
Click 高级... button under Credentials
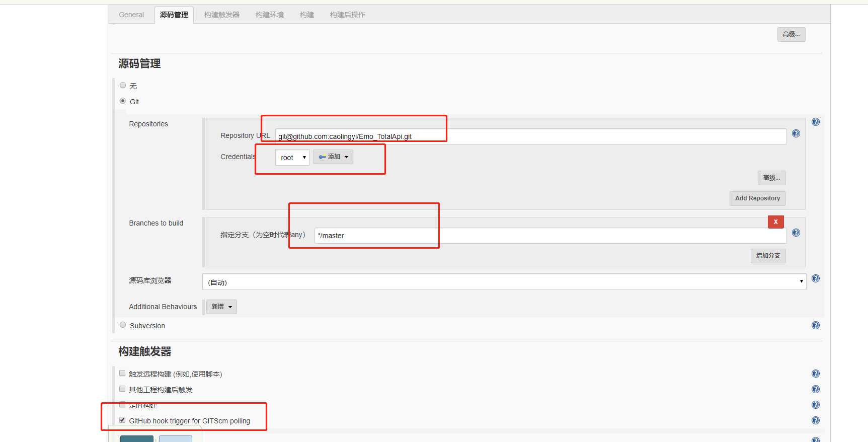click(x=771, y=178)
